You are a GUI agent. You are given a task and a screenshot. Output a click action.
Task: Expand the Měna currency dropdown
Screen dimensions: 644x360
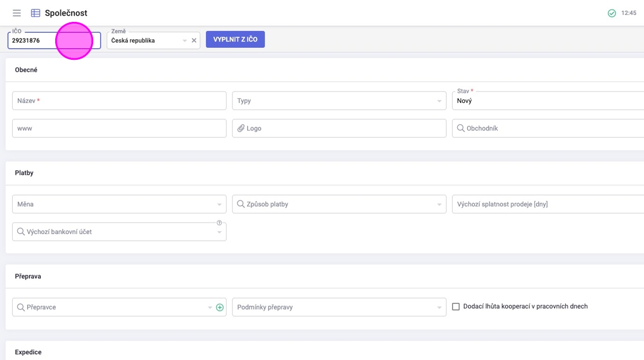[219, 205]
